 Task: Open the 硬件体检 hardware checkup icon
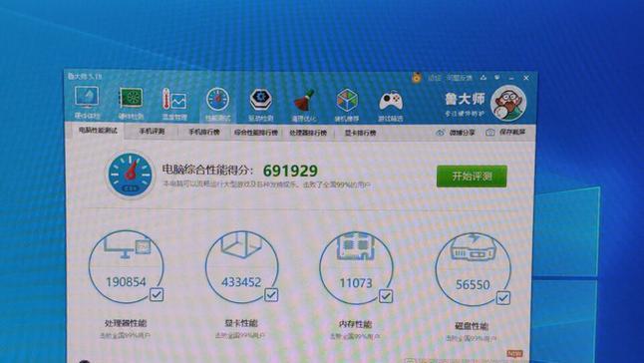click(x=87, y=103)
